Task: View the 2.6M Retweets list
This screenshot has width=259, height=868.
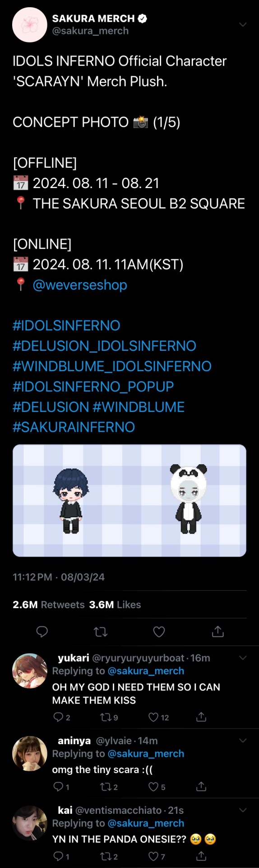Action: tap(49, 604)
